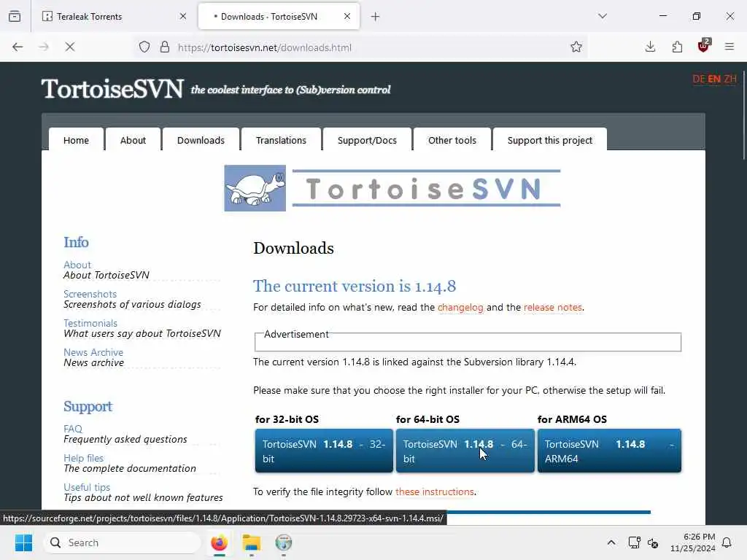Download TortoiseSVN 1.14.8 ARM64 installer
This screenshot has width=747, height=560.
[609, 451]
